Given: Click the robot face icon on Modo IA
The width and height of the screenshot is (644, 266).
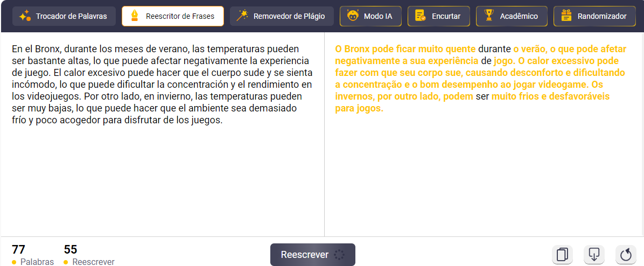Looking at the screenshot, I should [x=353, y=16].
